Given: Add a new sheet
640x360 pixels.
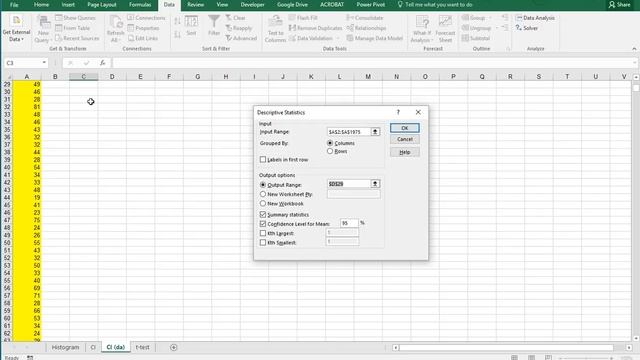Looking at the screenshot, I should [173, 347].
